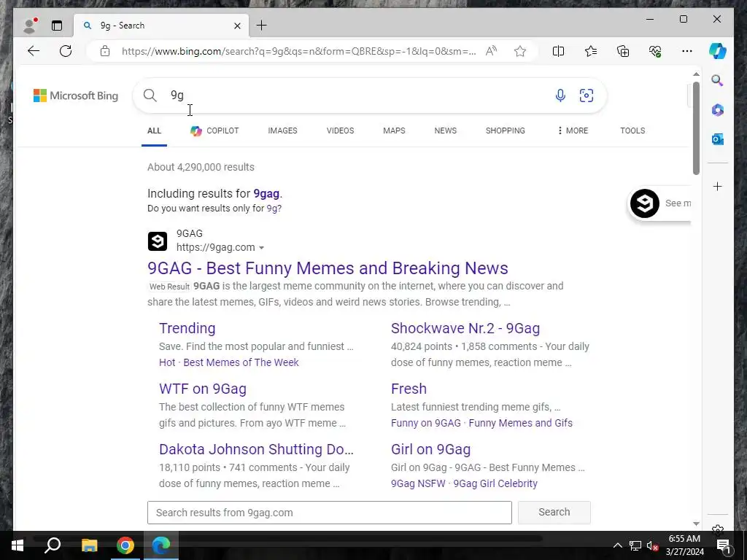
Task: Open Dakota Johnson Shutting Do... link
Action: point(256,449)
